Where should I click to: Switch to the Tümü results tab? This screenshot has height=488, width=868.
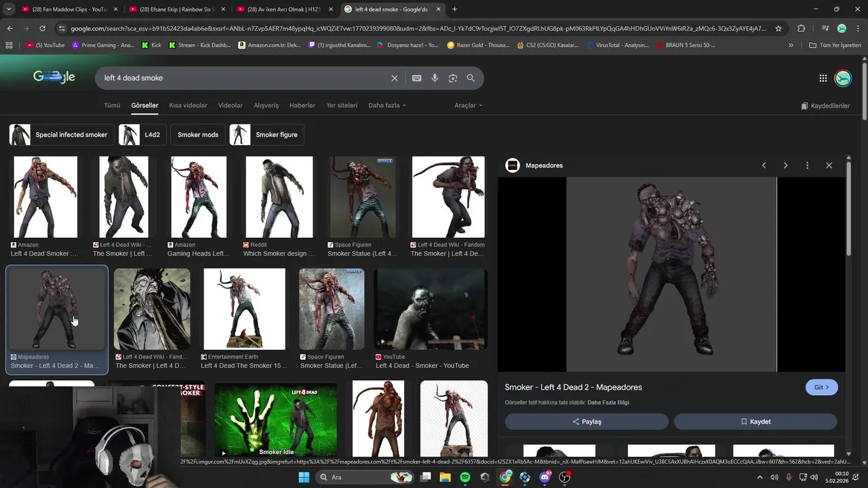pos(112,106)
